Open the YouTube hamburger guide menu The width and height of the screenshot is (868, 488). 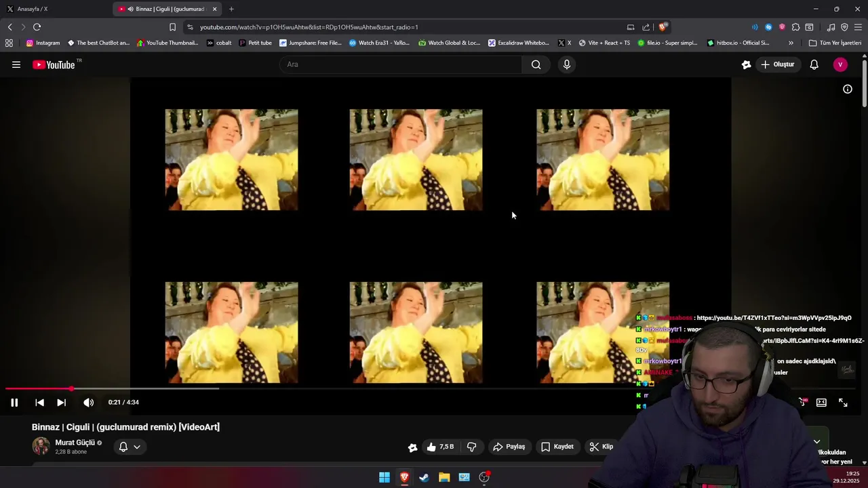point(16,64)
